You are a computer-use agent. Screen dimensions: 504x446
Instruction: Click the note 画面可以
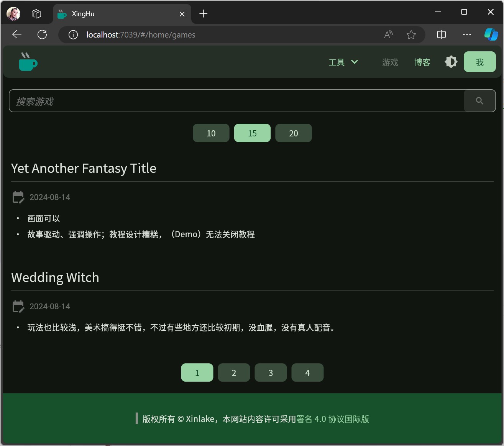(44, 218)
